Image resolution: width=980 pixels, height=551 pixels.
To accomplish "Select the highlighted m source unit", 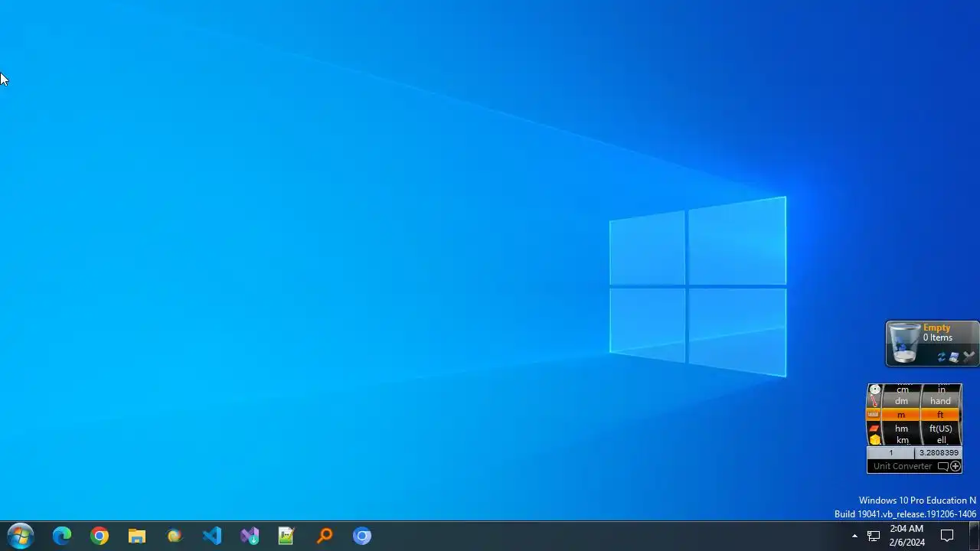I will pos(902,415).
